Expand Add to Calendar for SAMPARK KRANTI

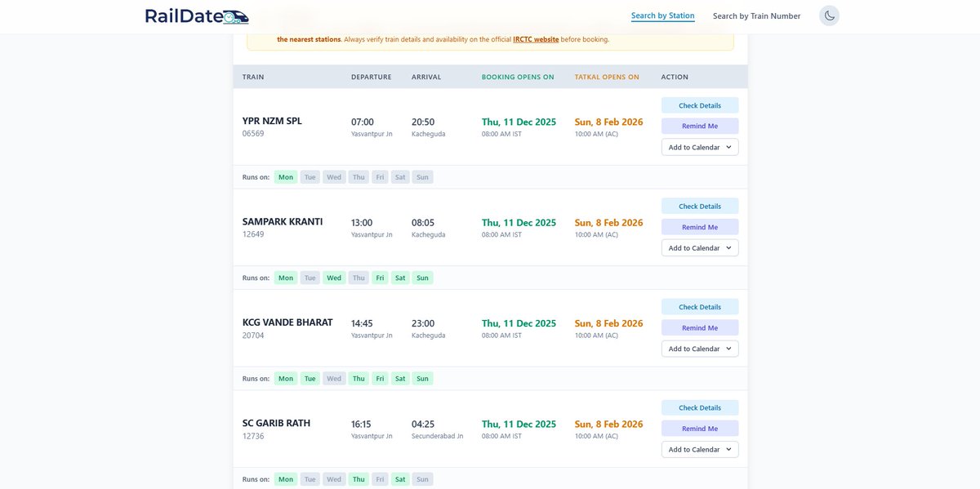(700, 247)
